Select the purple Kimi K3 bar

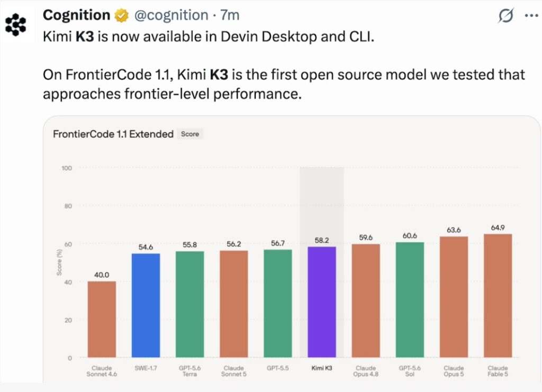pos(322,302)
